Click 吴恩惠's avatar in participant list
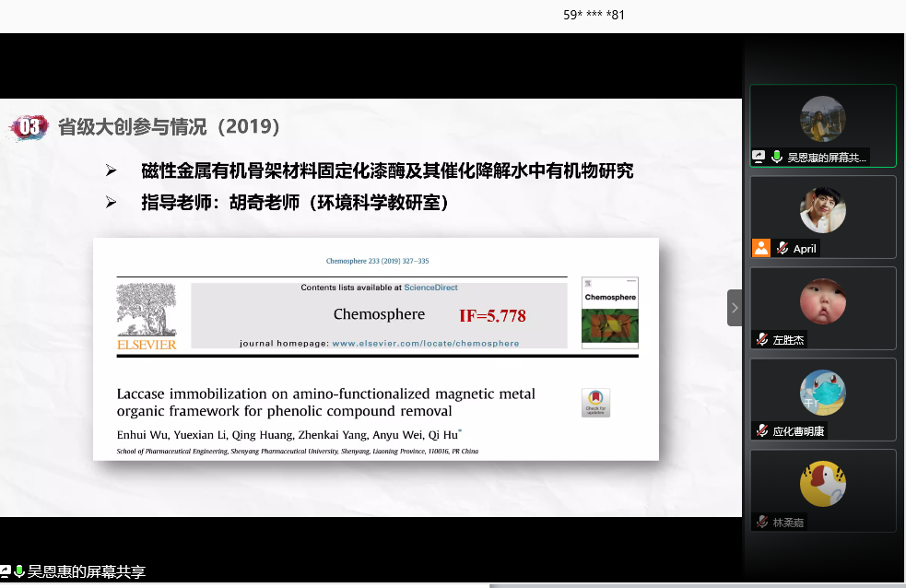Screen dimensions: 906x588 coord(822,119)
